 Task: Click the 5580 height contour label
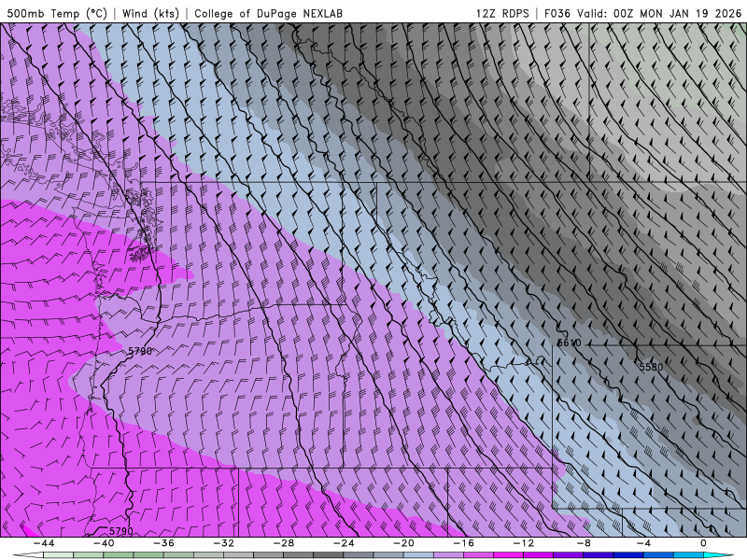click(651, 367)
